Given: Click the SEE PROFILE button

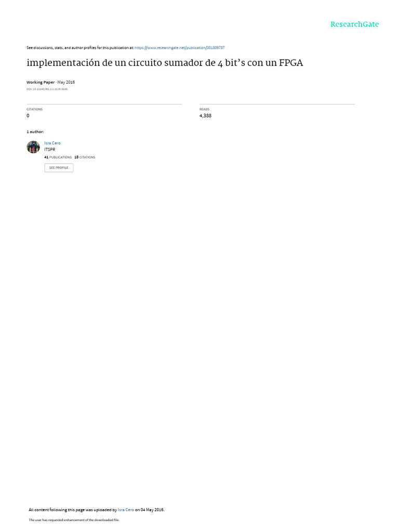Looking at the screenshot, I should point(59,168).
